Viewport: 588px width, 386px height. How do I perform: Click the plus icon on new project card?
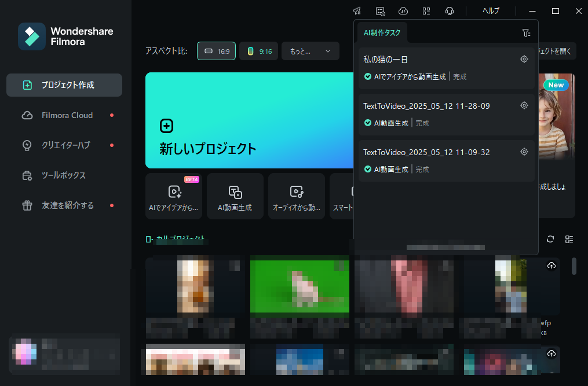(166, 126)
